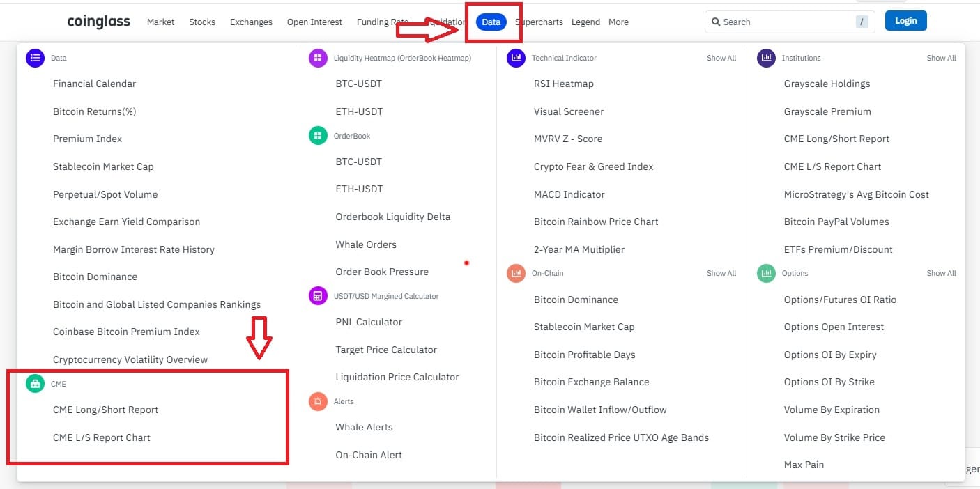Open On-Chain Alert link
The image size is (980, 489).
(369, 455)
